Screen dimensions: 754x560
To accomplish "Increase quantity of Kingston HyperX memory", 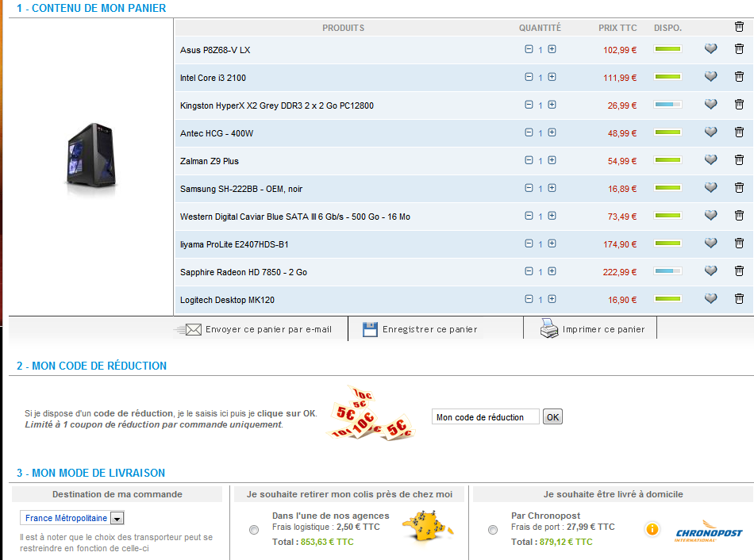I will 552,105.
